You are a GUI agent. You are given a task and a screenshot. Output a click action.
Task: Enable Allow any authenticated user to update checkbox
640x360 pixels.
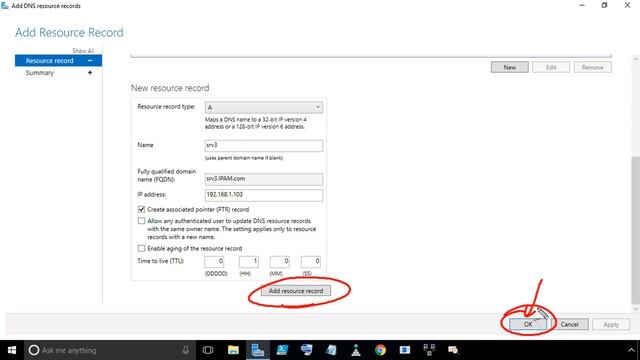tap(141, 221)
